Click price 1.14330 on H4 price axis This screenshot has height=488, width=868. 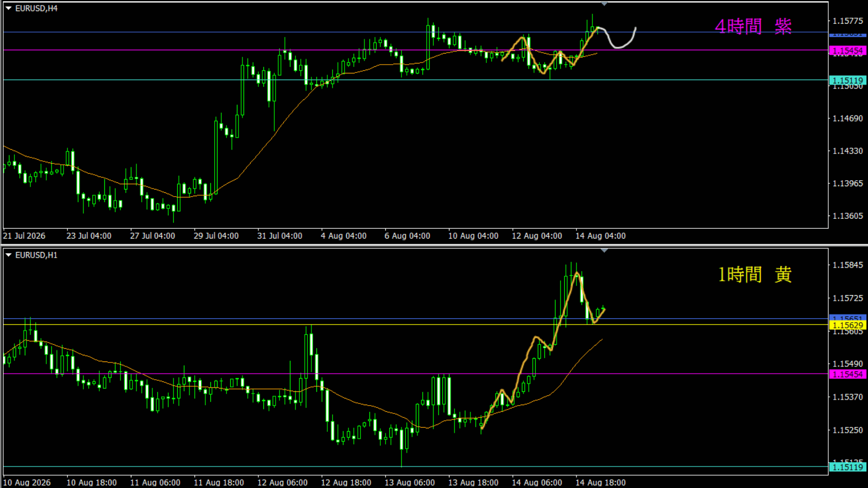(848, 151)
